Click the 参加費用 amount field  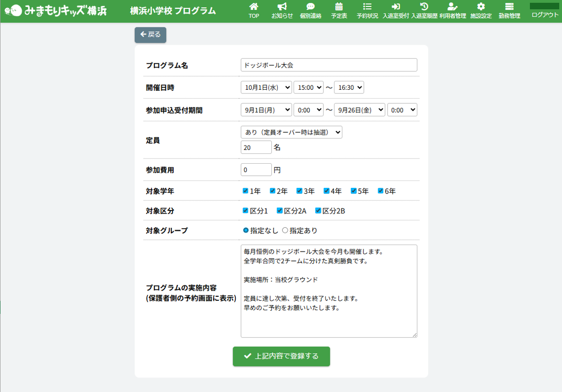click(256, 170)
